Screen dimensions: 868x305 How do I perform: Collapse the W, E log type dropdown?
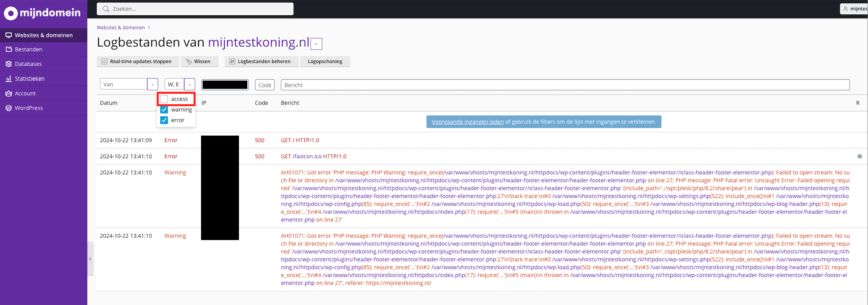[x=189, y=84]
